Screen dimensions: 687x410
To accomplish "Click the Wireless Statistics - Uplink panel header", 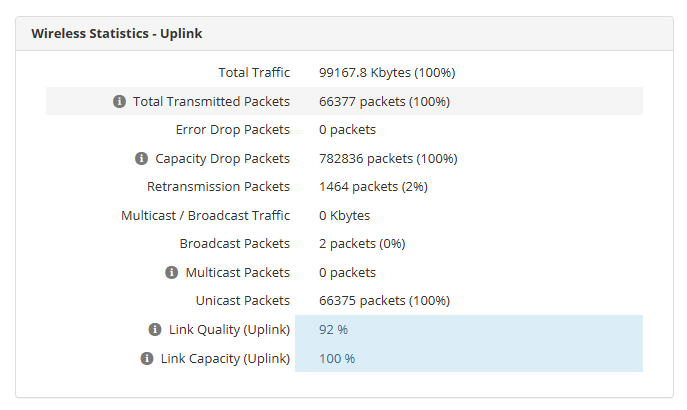I will click(x=117, y=34).
